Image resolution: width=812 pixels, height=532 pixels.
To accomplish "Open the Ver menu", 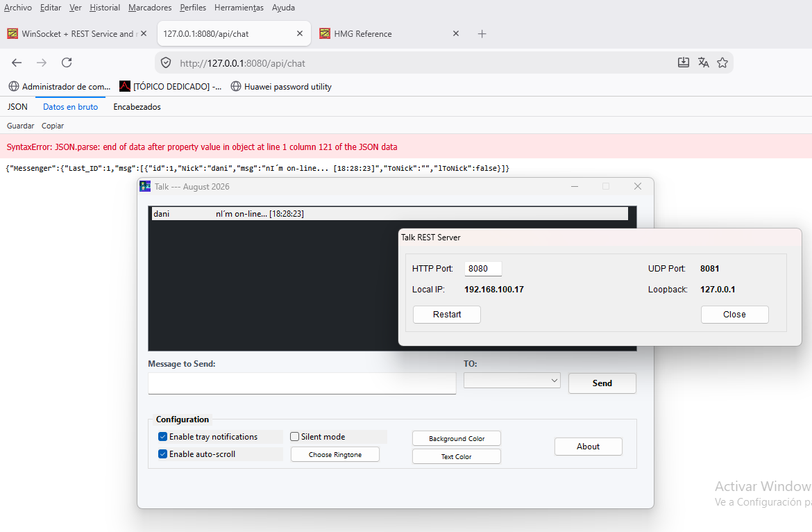I will 76,8.
